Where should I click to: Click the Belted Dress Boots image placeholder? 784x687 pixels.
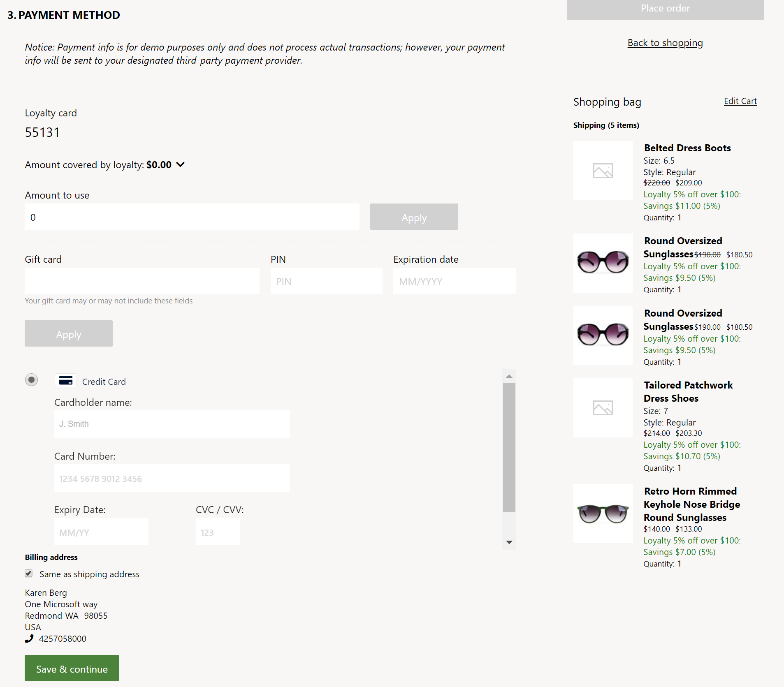[x=603, y=170]
